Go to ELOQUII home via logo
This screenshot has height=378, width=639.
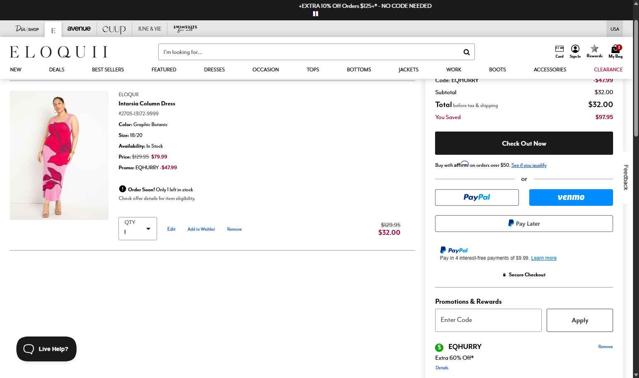pyautogui.click(x=59, y=52)
